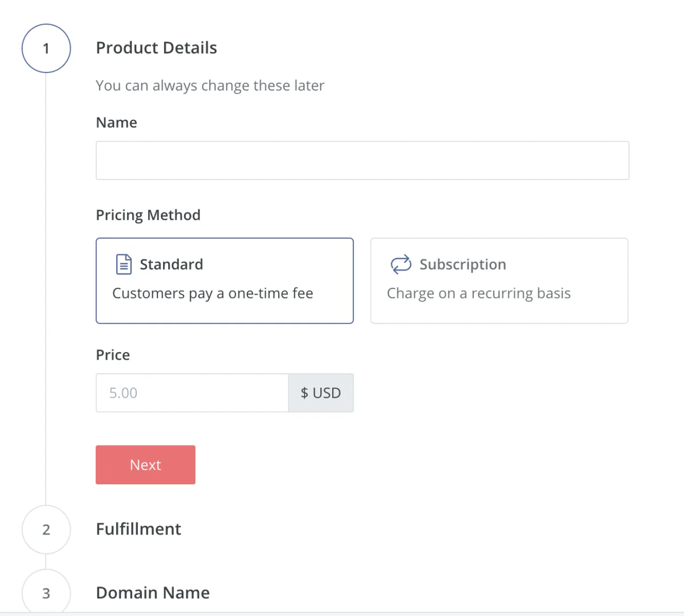
Task: Focus the product Name input field
Action: pos(363,161)
